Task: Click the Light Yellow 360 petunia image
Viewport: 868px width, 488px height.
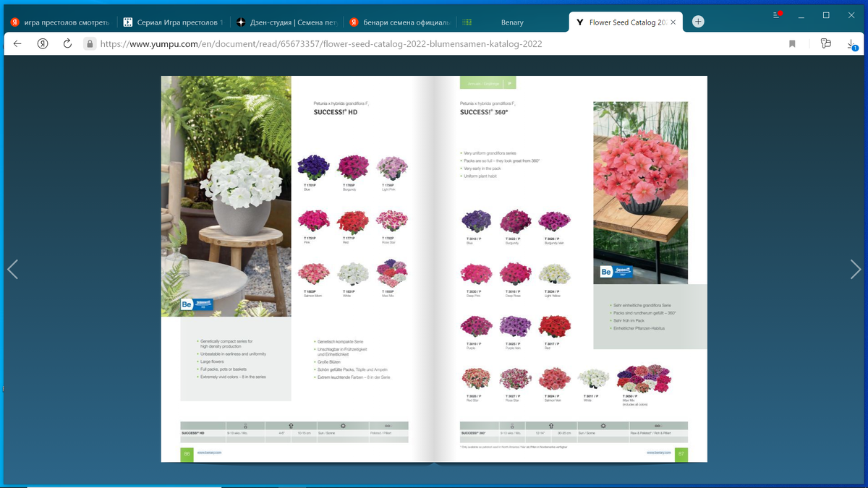Action: (x=554, y=274)
